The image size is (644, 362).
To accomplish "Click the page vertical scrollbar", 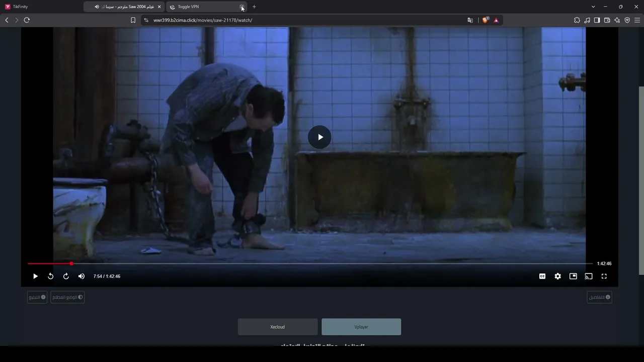I will [x=641, y=181].
